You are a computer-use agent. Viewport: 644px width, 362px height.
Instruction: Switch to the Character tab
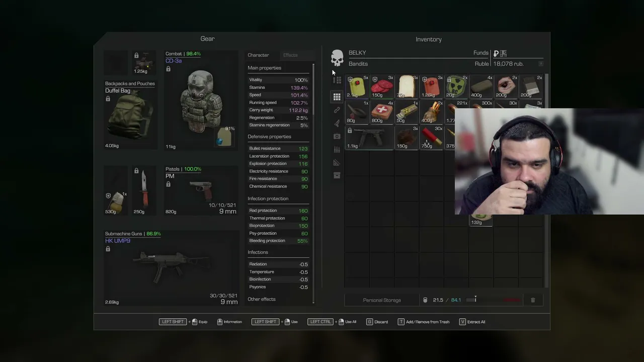tap(258, 55)
